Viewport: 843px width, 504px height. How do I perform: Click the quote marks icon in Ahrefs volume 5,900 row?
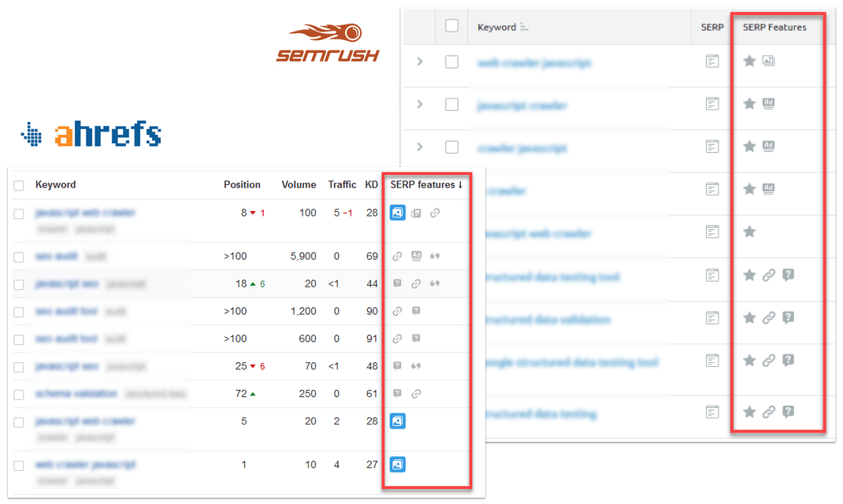[x=435, y=256]
